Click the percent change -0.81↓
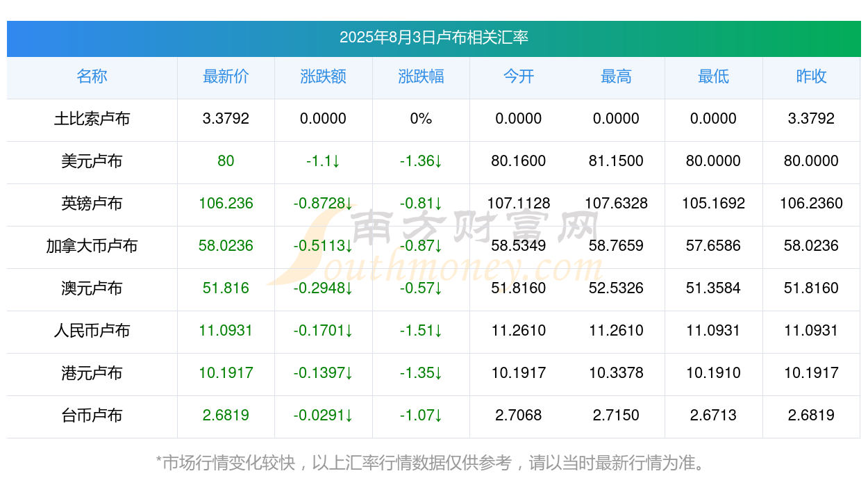The height and width of the screenshot is (485, 868). click(x=421, y=204)
